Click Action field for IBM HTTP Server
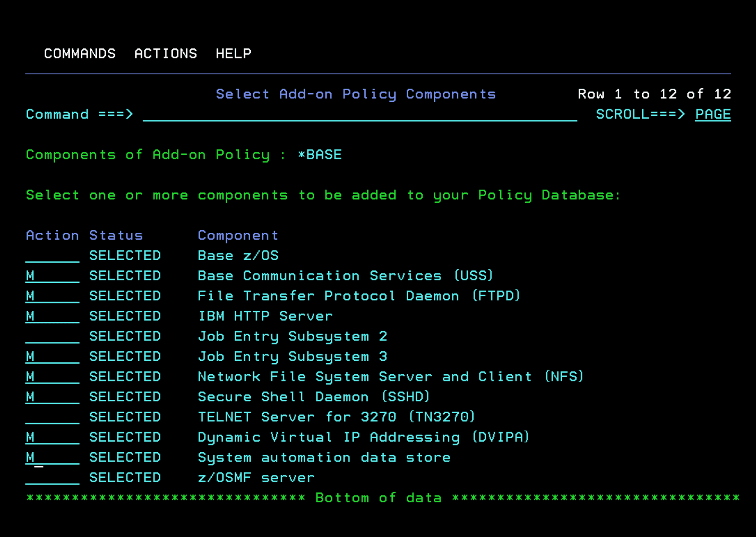Screen dimensions: 756x537 tap(52, 317)
